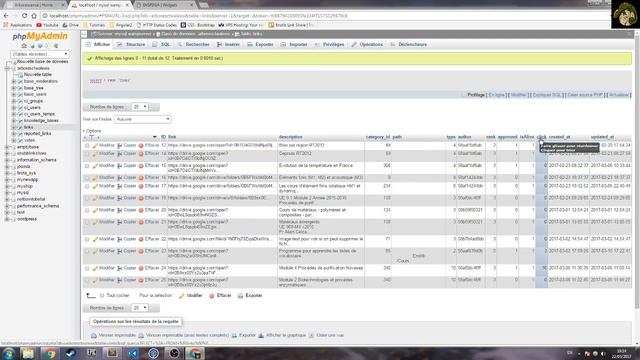
Task: Click the red Effacer icon for row ID 15
Action: point(141,166)
